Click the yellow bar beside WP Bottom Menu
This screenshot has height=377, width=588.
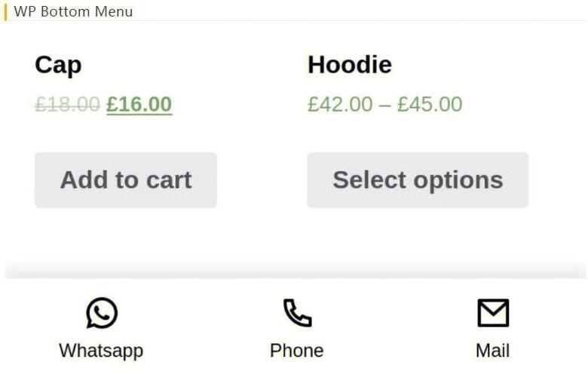[5, 11]
